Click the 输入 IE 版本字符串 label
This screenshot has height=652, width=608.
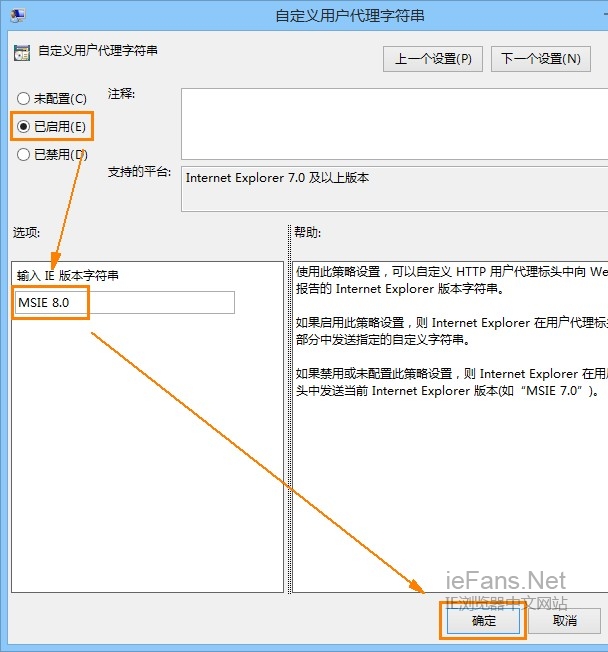pos(67,275)
